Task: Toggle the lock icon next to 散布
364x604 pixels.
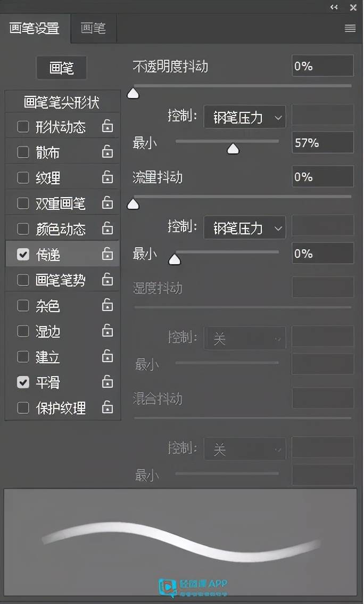Action: pyautogui.click(x=107, y=152)
